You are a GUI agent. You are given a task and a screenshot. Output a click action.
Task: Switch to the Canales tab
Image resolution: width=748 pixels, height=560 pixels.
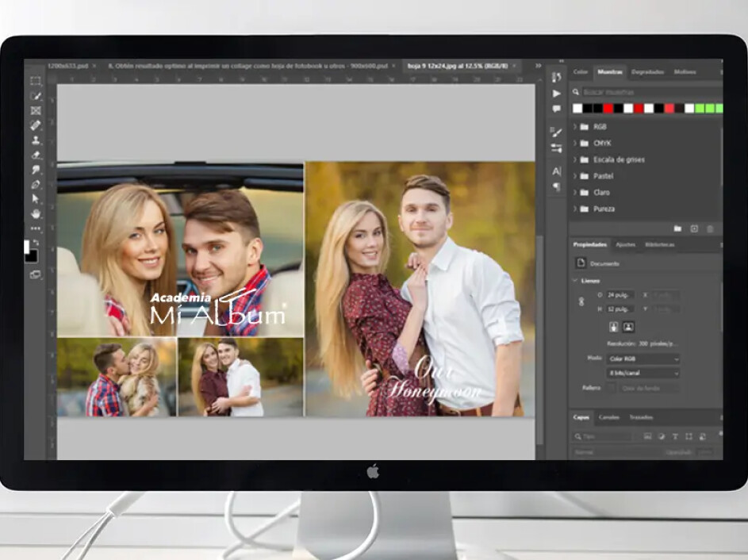[608, 417]
